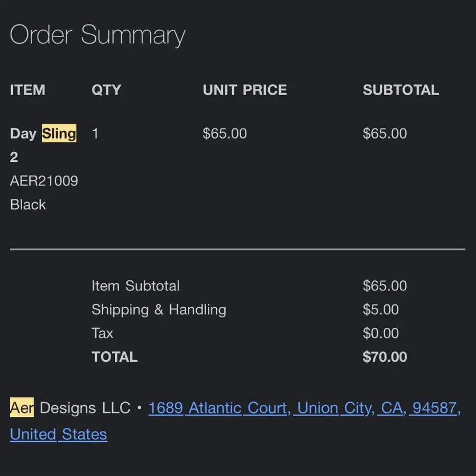Select the quantity value 1

click(x=95, y=134)
